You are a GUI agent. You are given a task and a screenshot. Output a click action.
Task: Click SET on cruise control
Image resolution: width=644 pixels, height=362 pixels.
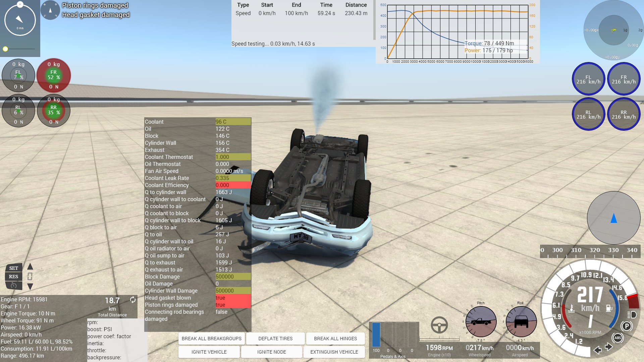click(x=14, y=268)
